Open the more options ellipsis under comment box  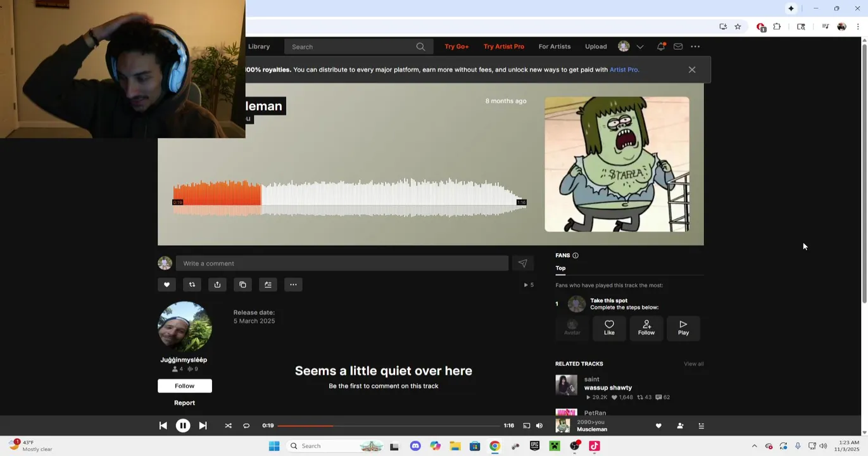[293, 284]
